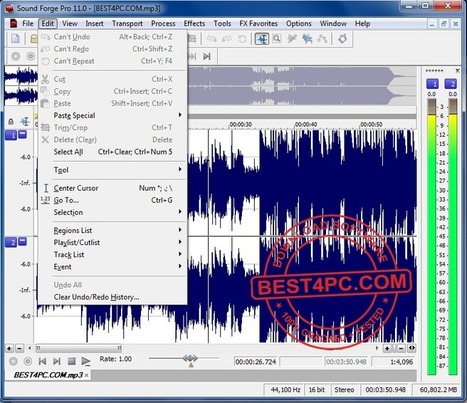Close the BEST4PC.COM.mp3 tab

[87, 375]
